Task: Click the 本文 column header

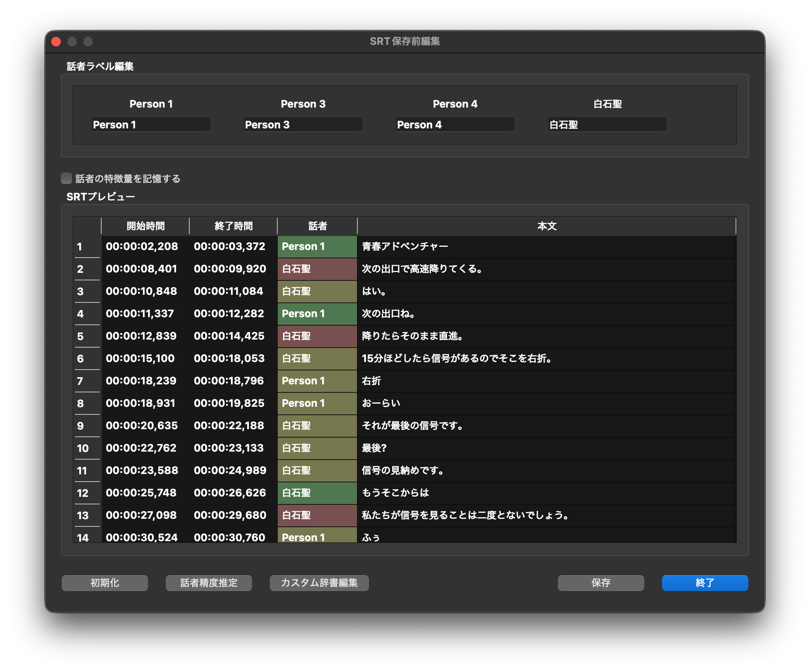Action: click(547, 226)
